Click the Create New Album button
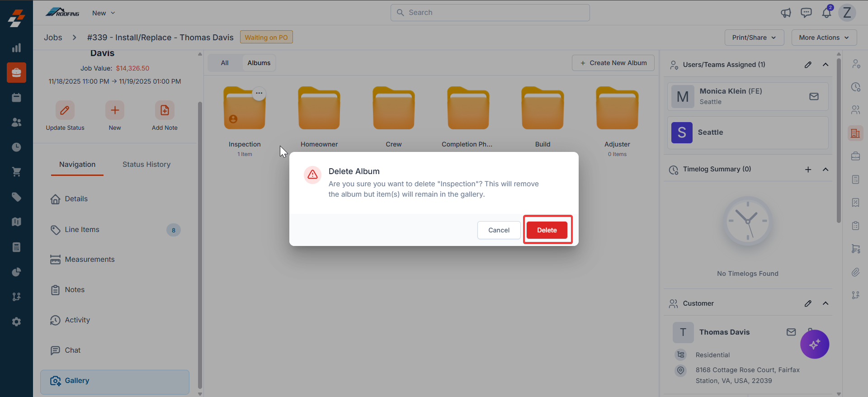The width and height of the screenshot is (868, 397). [x=613, y=63]
